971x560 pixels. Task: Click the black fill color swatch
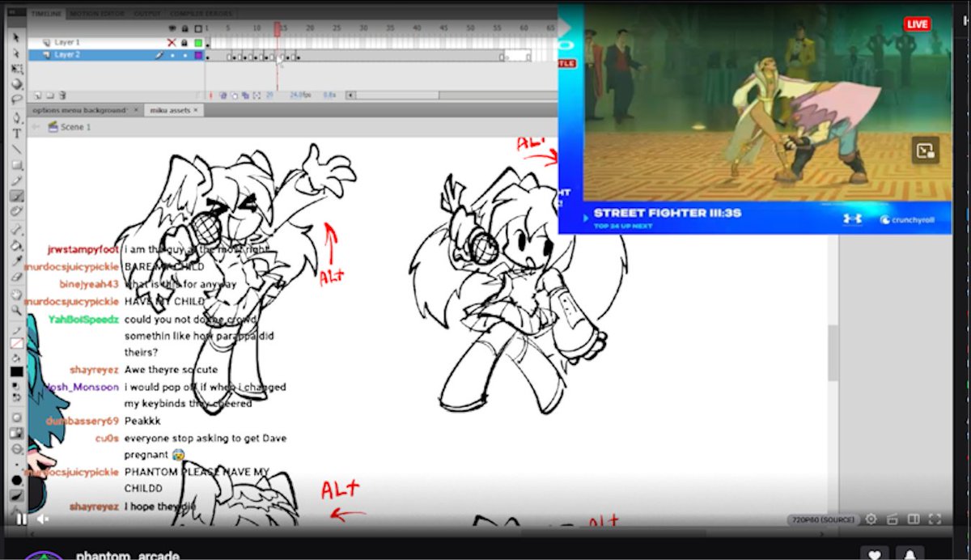[16, 371]
